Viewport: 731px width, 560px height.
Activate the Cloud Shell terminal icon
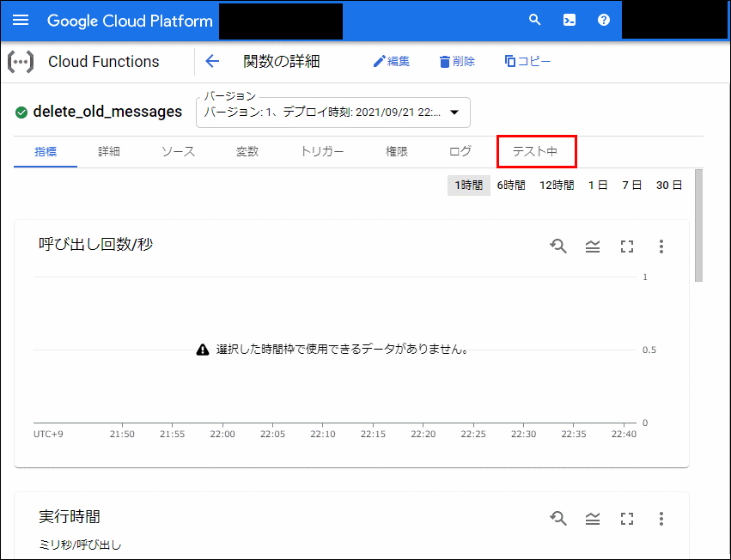pos(570,20)
